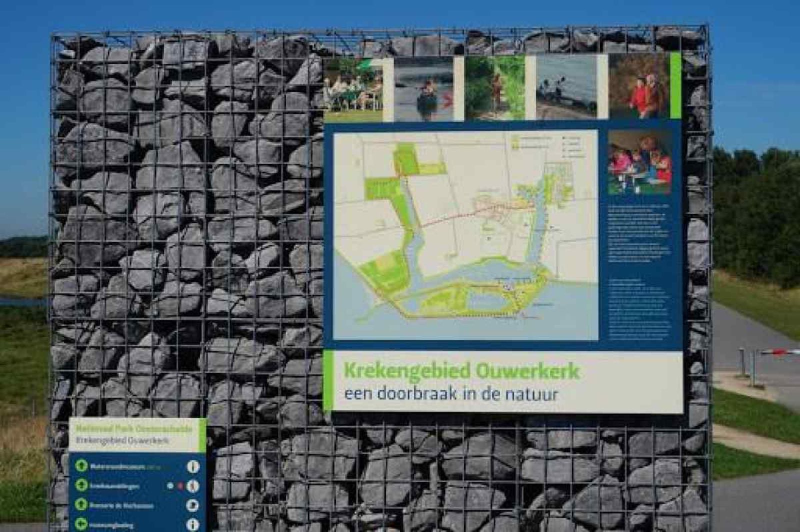
Task: Click the info icon in bottom direction row
Action: [193, 524]
